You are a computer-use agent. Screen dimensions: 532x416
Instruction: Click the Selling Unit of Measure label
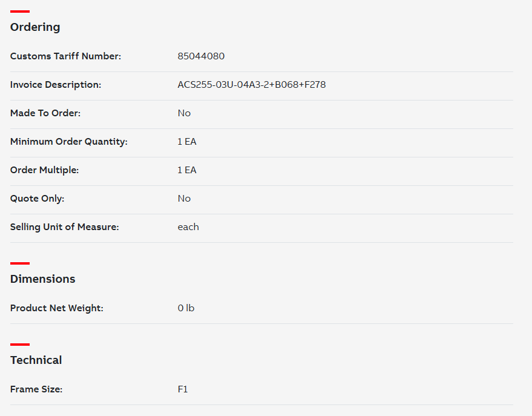tap(65, 227)
